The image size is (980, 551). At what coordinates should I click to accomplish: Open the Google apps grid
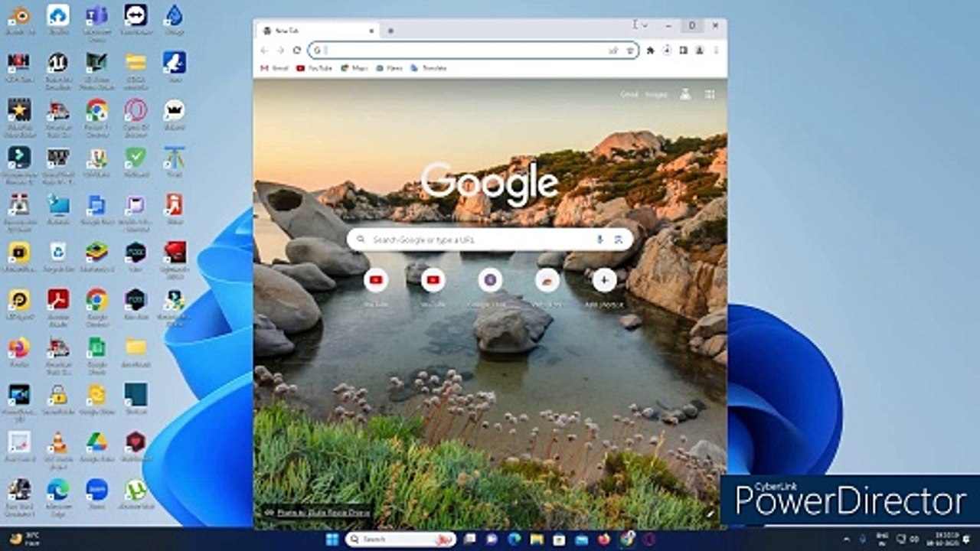click(710, 94)
